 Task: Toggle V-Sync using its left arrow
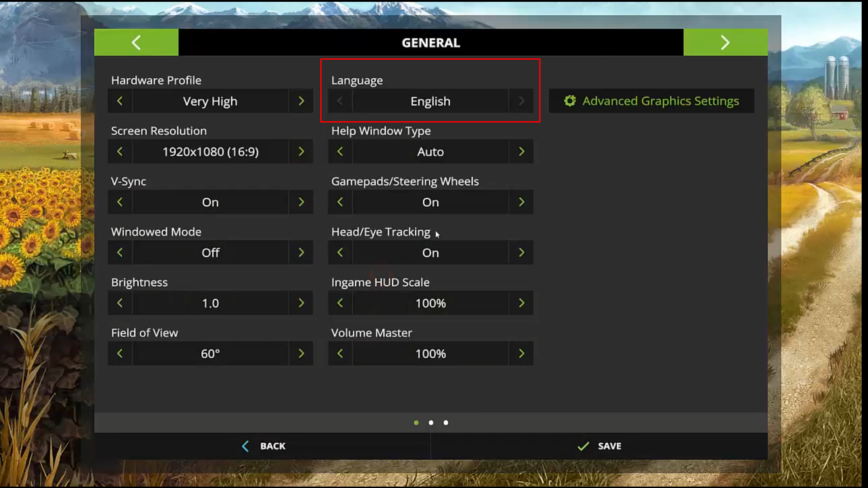(x=120, y=202)
